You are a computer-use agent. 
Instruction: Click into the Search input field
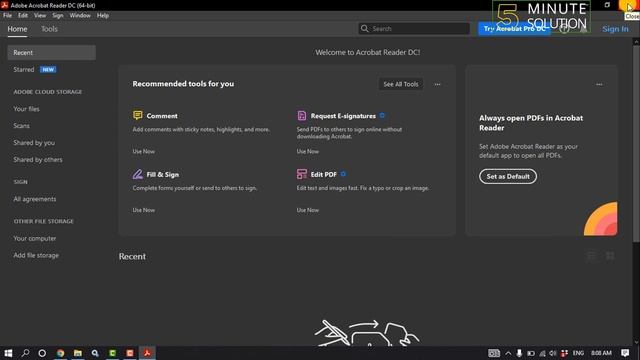click(x=414, y=29)
